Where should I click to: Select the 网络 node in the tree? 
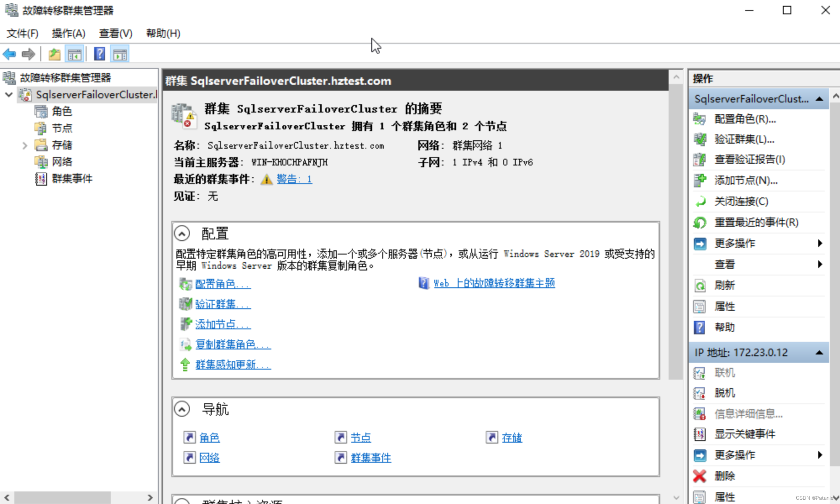62,162
